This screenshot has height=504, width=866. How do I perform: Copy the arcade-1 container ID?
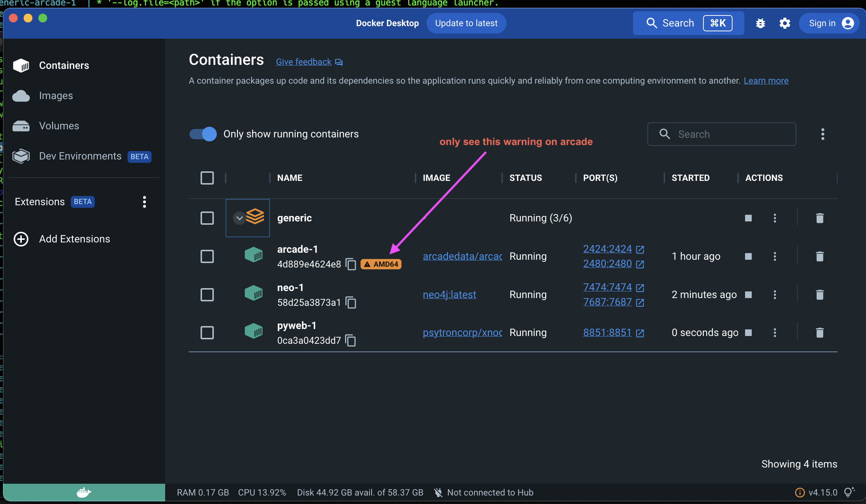click(350, 264)
